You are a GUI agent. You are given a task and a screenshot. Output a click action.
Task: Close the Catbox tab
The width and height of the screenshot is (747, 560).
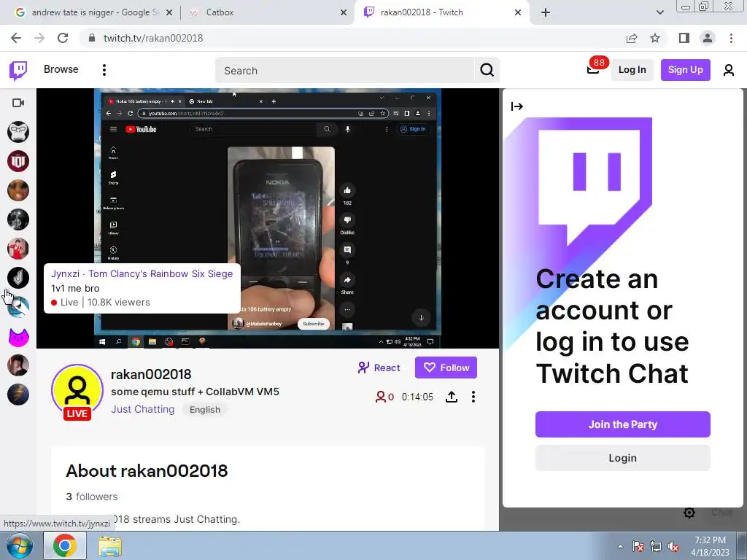tap(344, 12)
